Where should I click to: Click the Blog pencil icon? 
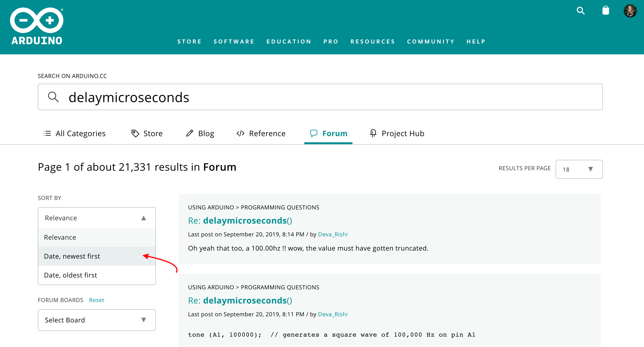190,133
